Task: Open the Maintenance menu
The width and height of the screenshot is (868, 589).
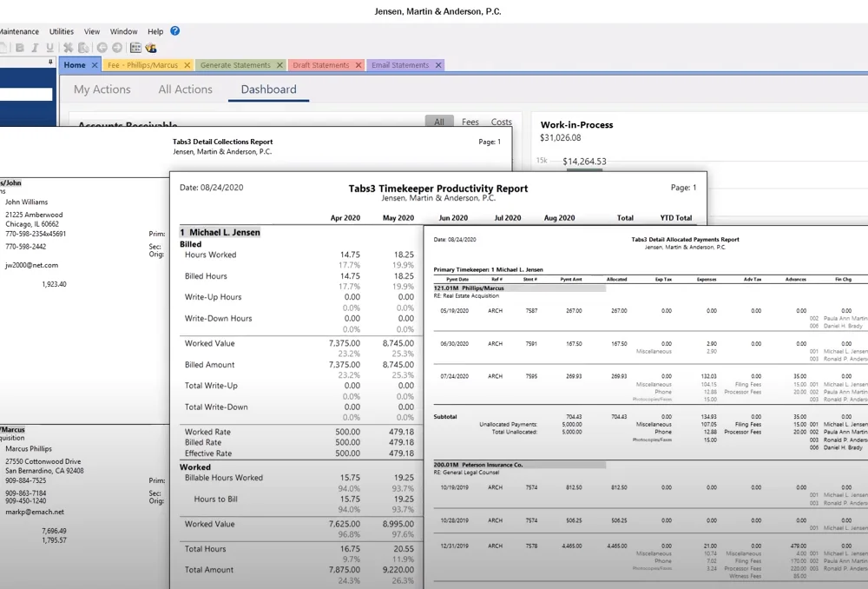Action: tap(19, 31)
